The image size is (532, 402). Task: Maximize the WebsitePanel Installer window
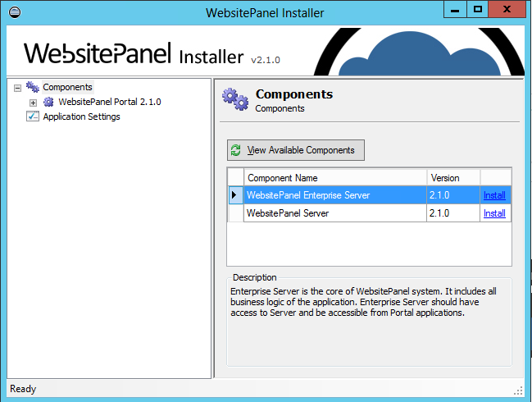(478, 10)
